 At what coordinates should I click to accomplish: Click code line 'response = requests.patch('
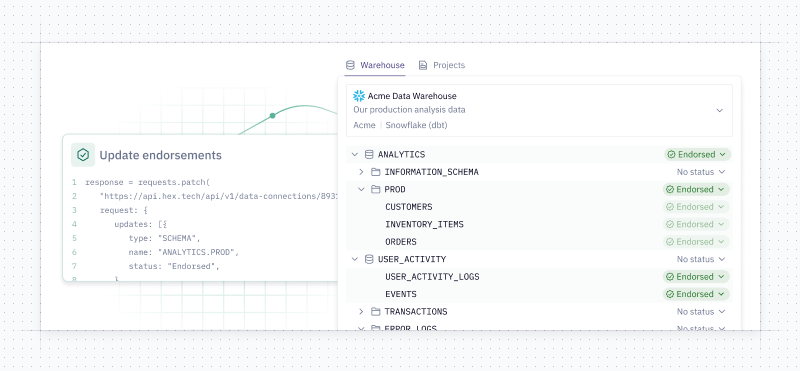pos(147,182)
